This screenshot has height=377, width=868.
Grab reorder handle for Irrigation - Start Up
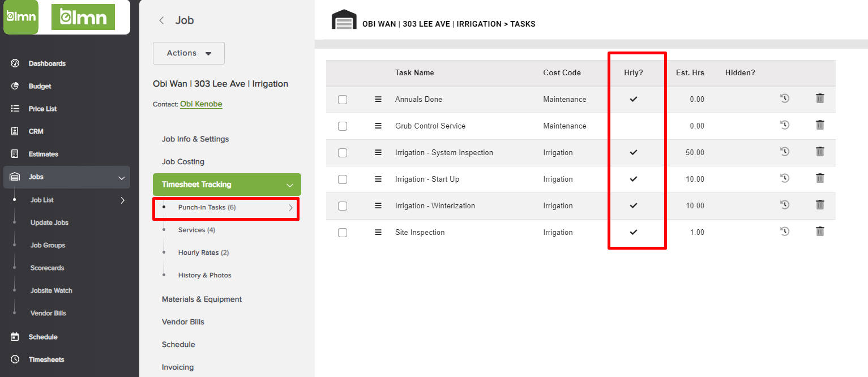point(378,179)
